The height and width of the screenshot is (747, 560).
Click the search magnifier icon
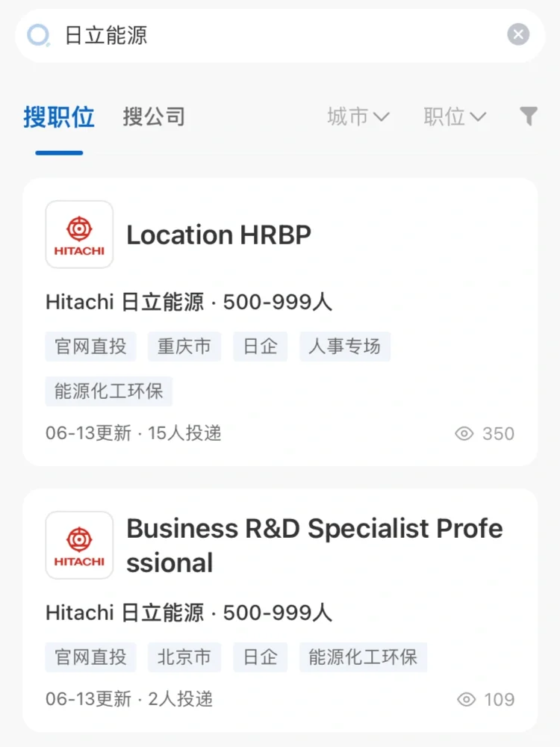pyautogui.click(x=39, y=35)
